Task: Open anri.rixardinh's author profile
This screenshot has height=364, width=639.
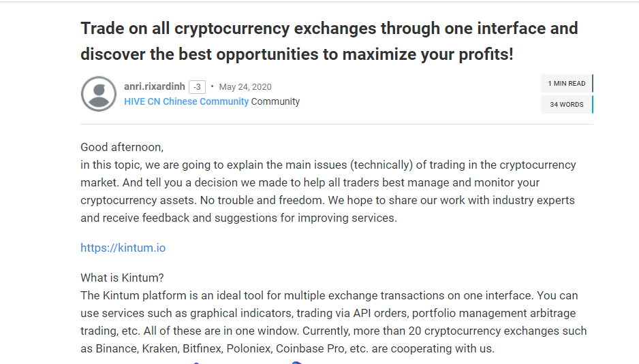Action: click(x=154, y=86)
